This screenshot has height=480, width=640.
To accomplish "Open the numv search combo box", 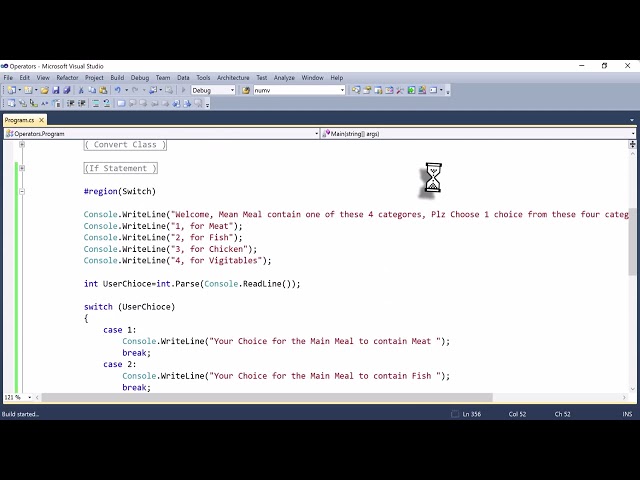I will 299,90.
